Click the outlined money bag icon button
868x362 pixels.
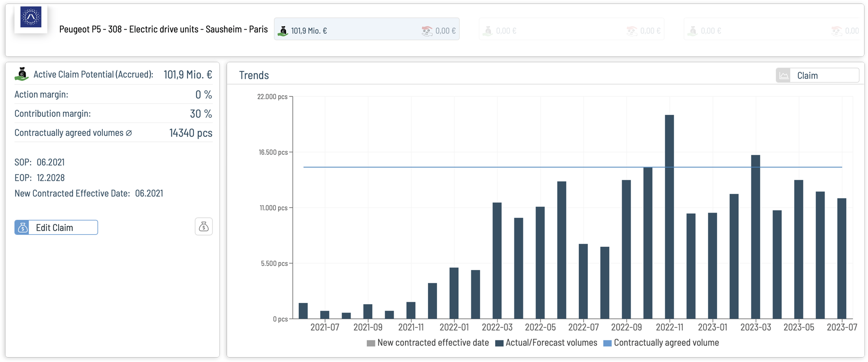[204, 226]
